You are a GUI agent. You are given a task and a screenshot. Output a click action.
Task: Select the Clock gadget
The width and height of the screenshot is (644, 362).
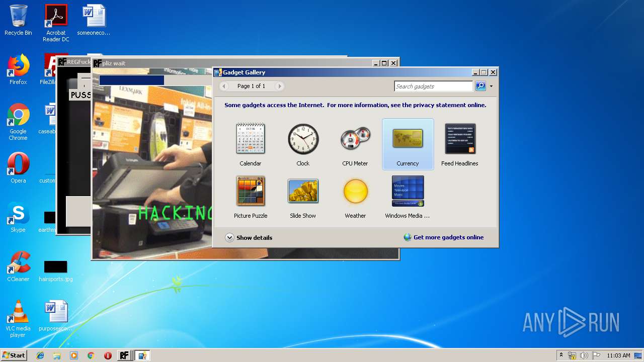303,144
